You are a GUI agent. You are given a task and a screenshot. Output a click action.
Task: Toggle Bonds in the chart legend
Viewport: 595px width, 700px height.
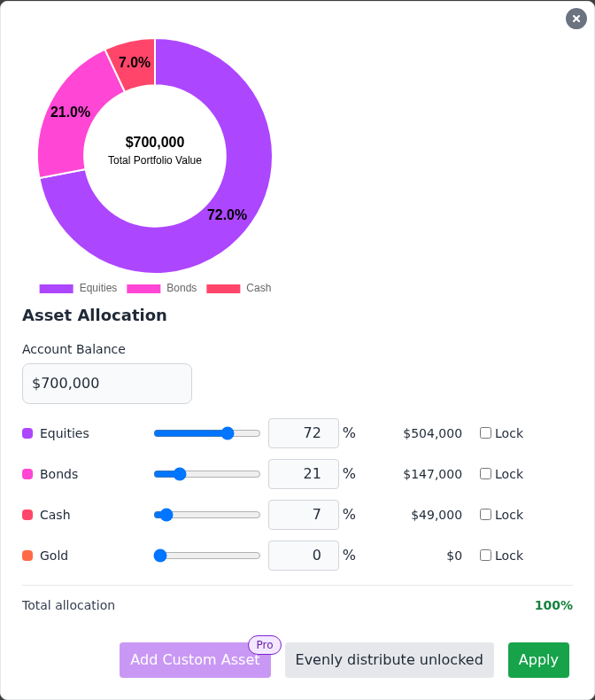pyautogui.click(x=161, y=288)
